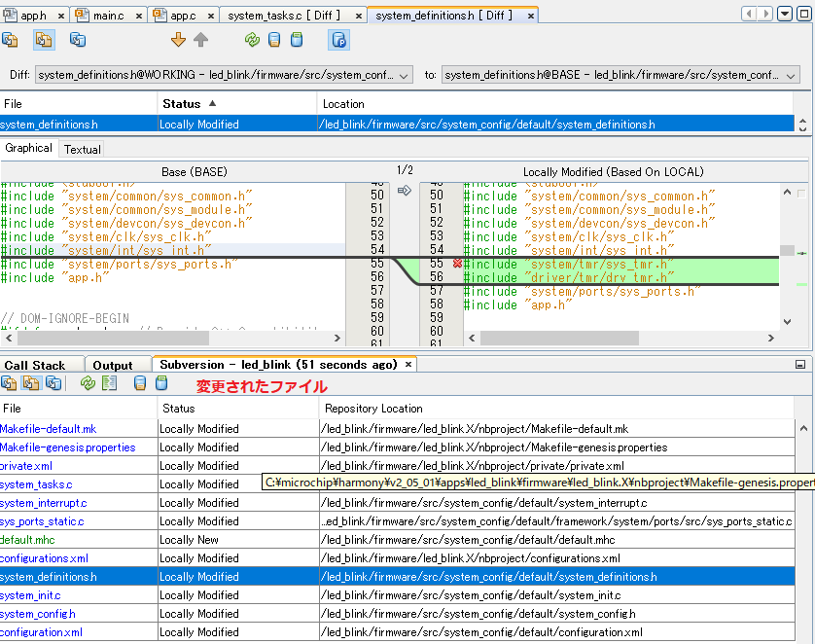Go to next difference arrow in Diff toolbar
The image size is (815, 644).
tap(178, 40)
